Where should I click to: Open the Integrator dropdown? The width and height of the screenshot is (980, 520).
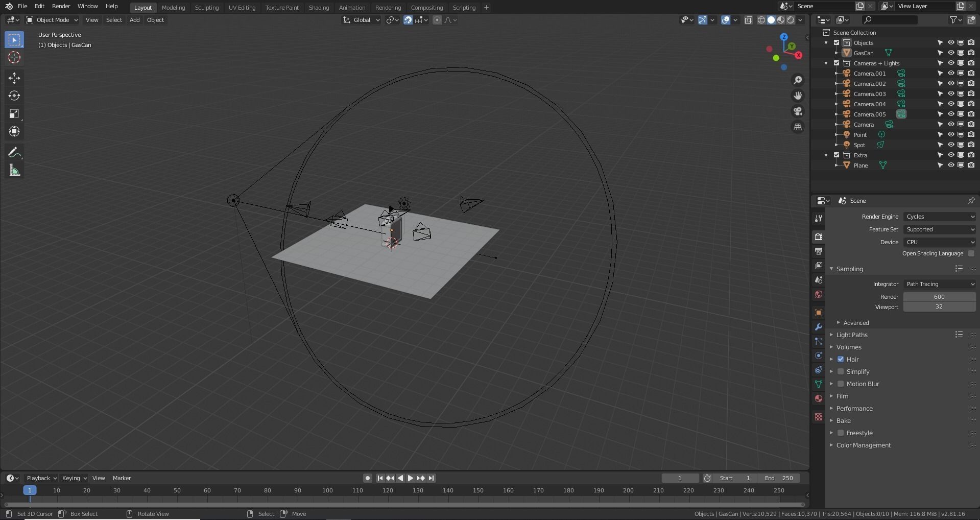[940, 284]
